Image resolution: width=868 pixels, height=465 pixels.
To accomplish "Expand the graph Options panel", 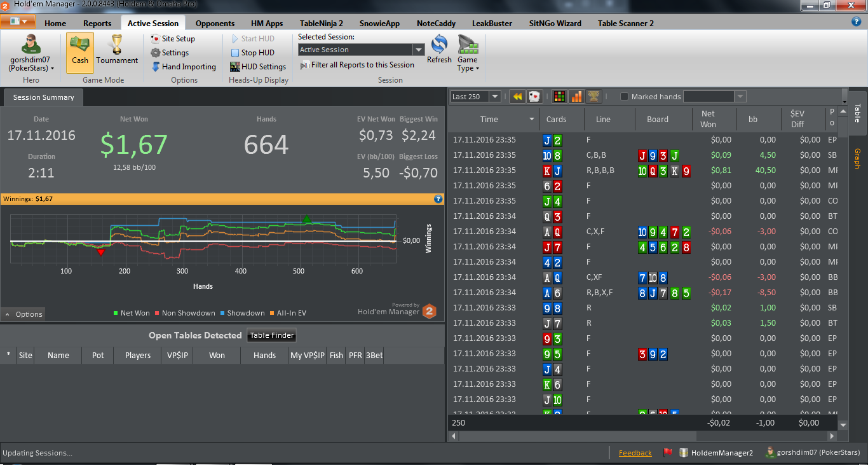I will tap(24, 314).
